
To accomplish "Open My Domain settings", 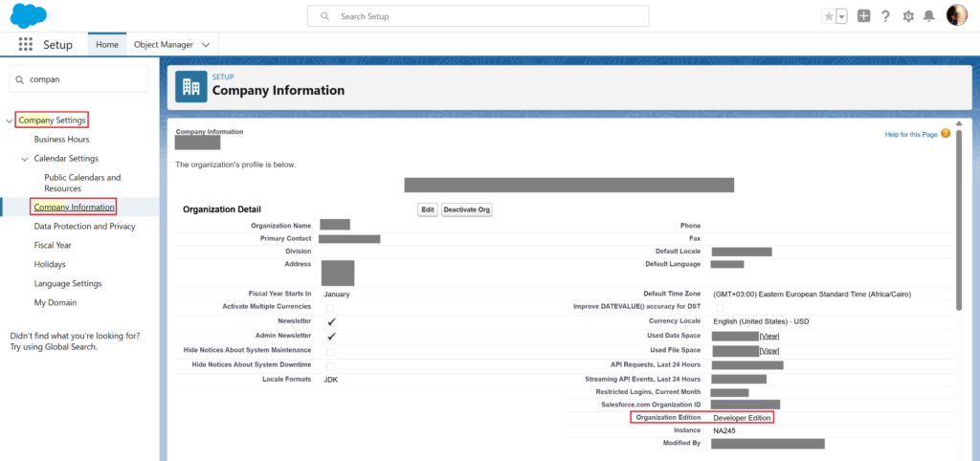I will (56, 302).
